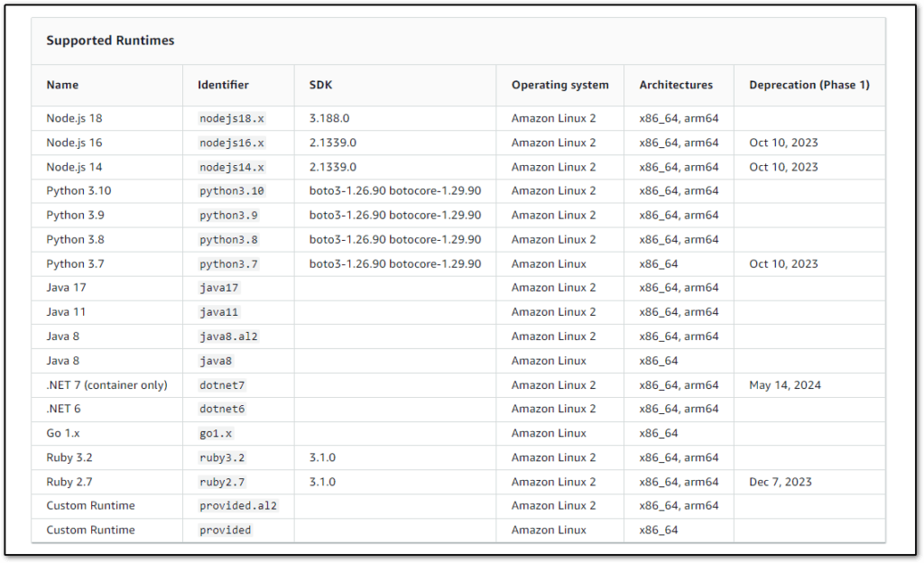The width and height of the screenshot is (924, 563).
Task: Select the Name column header
Action: 62,84
